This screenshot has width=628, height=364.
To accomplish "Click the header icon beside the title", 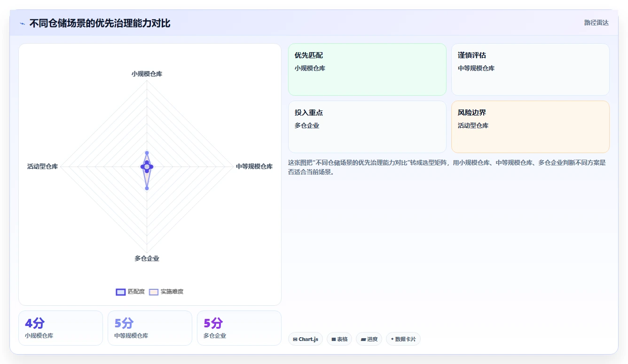I will pyautogui.click(x=23, y=23).
